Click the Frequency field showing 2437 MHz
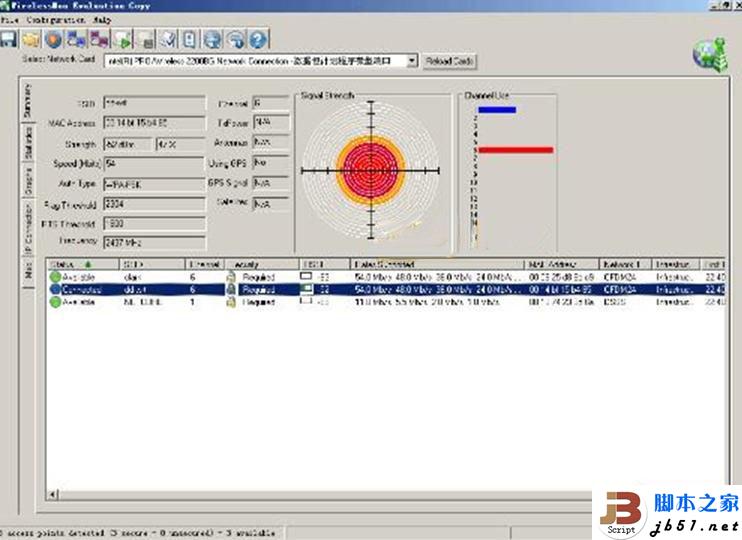The height and width of the screenshot is (540, 742). (x=154, y=242)
